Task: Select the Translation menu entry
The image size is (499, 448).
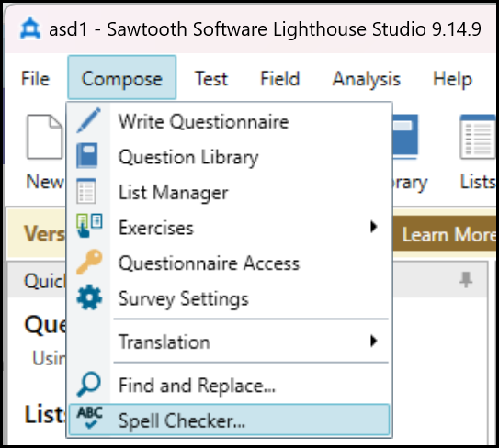Action: pos(229,342)
